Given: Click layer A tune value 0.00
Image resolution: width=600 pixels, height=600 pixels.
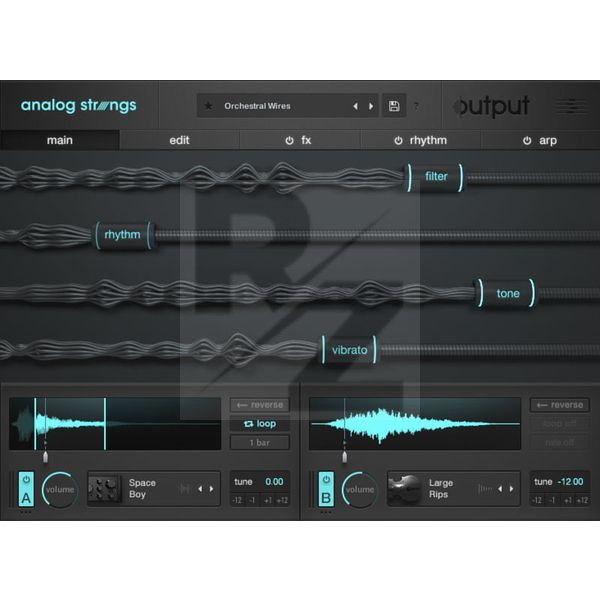Looking at the screenshot, I should 274,482.
